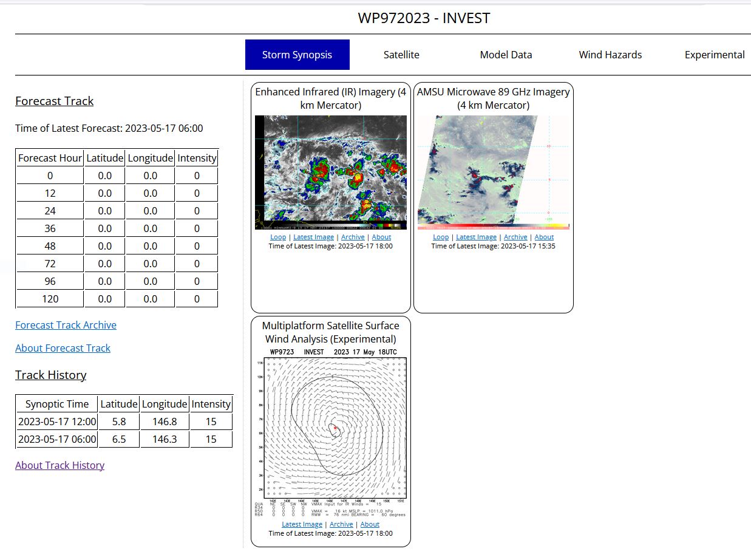Select the Experimental tab
751x560 pixels.
(x=715, y=55)
